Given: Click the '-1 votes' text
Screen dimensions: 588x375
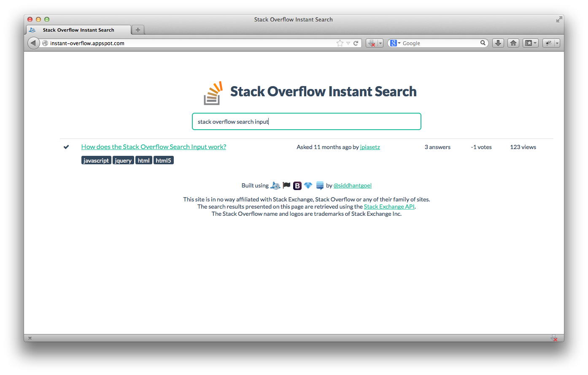Looking at the screenshot, I should 481,147.
